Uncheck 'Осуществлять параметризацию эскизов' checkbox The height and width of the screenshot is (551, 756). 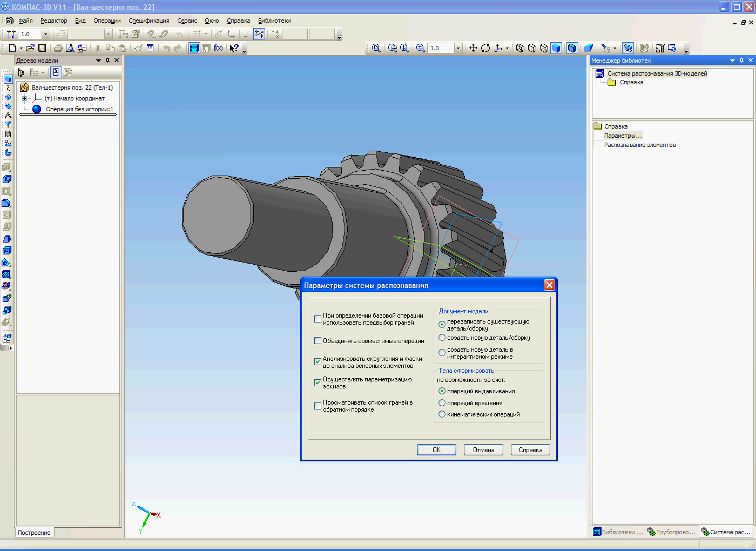point(318,382)
